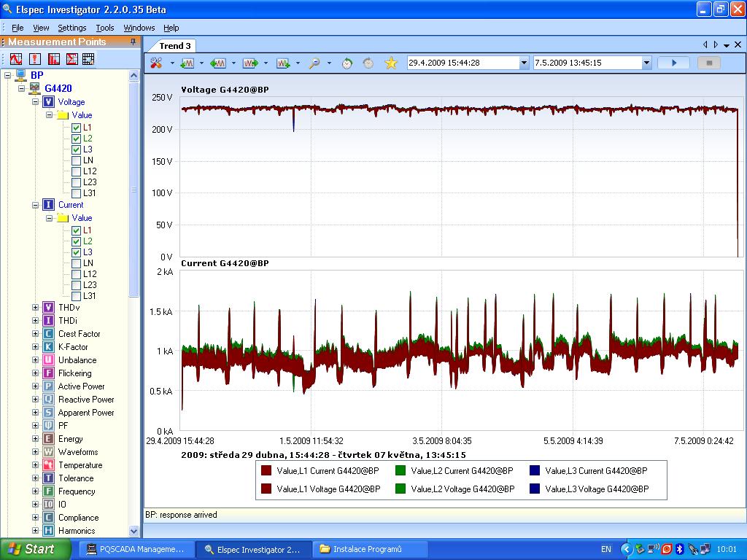Viewport: 747px width, 560px height.
Task: Click the tree scrollbar up arrow
Action: pyautogui.click(x=134, y=75)
